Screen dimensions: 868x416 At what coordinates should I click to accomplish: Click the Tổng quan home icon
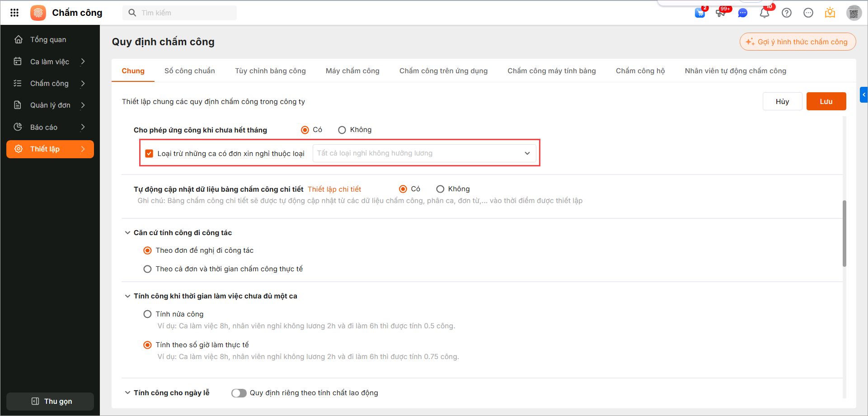click(x=19, y=39)
